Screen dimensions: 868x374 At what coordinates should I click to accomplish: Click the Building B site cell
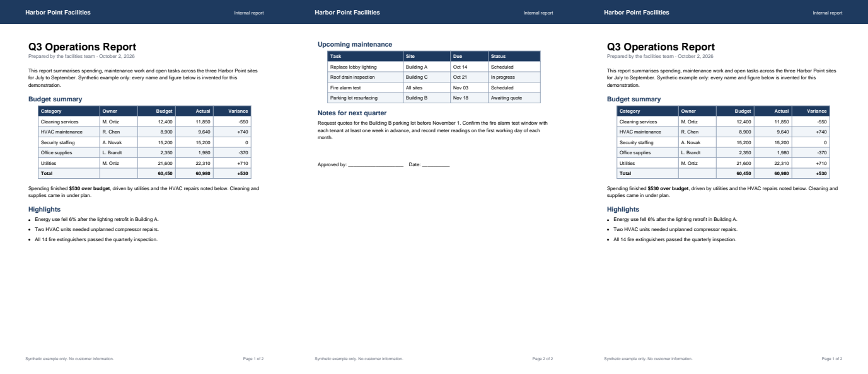427,98
